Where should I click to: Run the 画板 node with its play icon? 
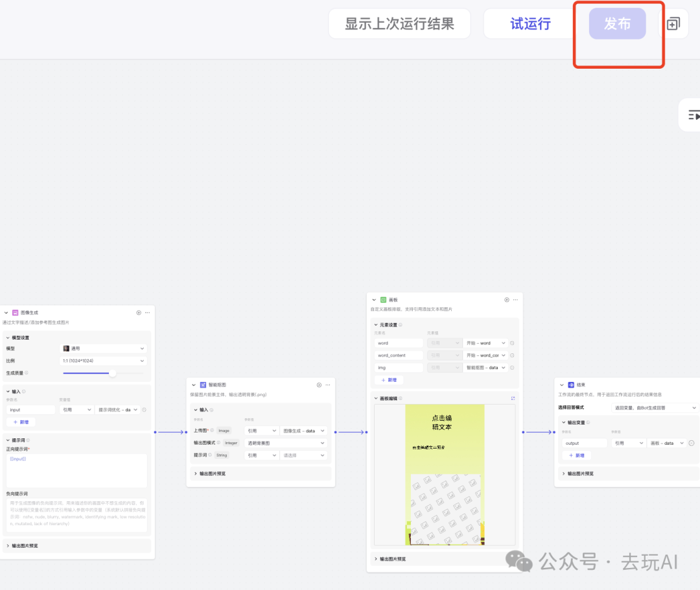tap(507, 300)
